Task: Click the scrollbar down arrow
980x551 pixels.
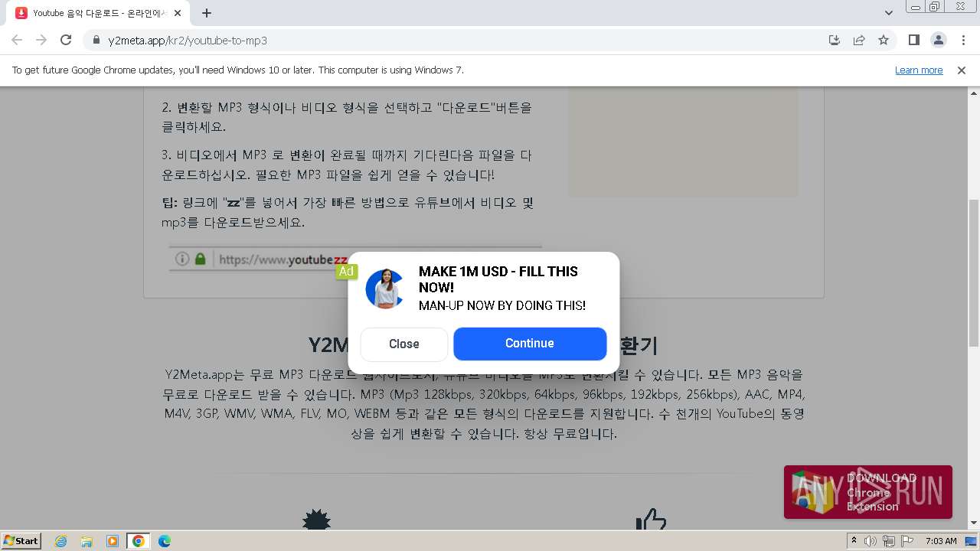Action: [x=974, y=523]
